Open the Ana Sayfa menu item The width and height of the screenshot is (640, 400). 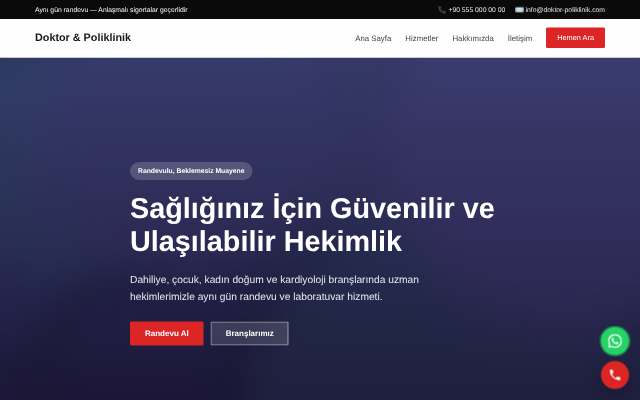point(373,38)
